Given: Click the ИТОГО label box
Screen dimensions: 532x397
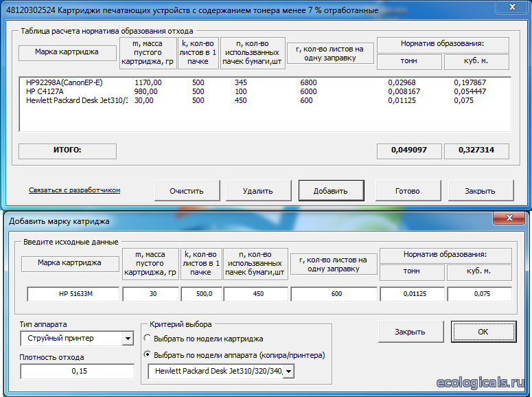Looking at the screenshot, I should pos(67,151).
